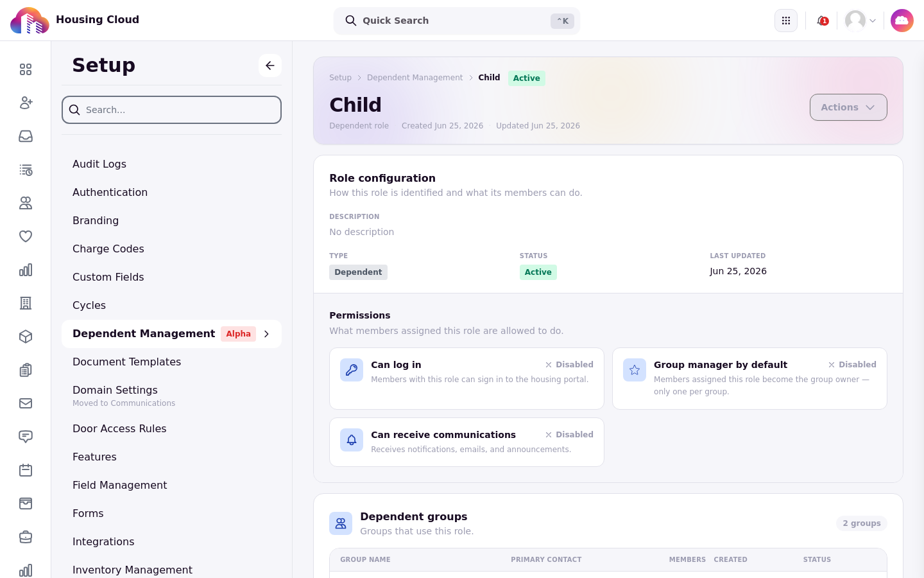Screen dimensions: 924x578
Task: Click the envelope mail icon
Action: (x=26, y=403)
